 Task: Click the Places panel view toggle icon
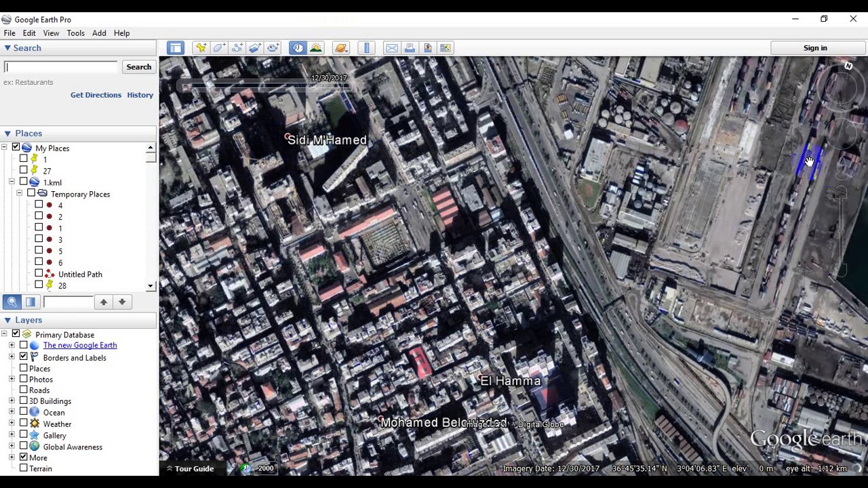(31, 302)
